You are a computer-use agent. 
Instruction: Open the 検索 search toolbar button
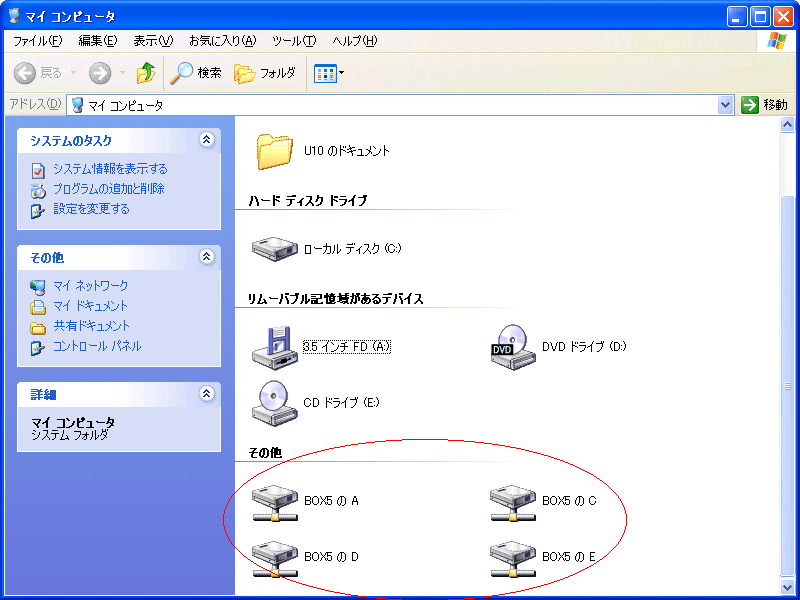(x=196, y=73)
